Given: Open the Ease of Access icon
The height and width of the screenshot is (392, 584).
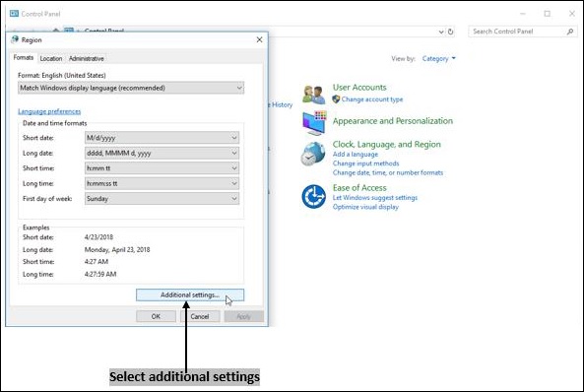Looking at the screenshot, I should tap(313, 196).
